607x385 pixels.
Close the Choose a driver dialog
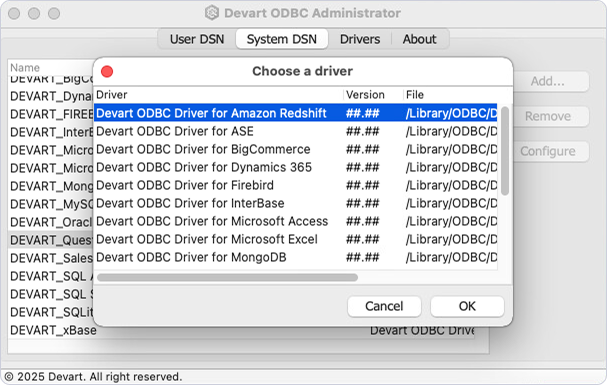tap(107, 72)
